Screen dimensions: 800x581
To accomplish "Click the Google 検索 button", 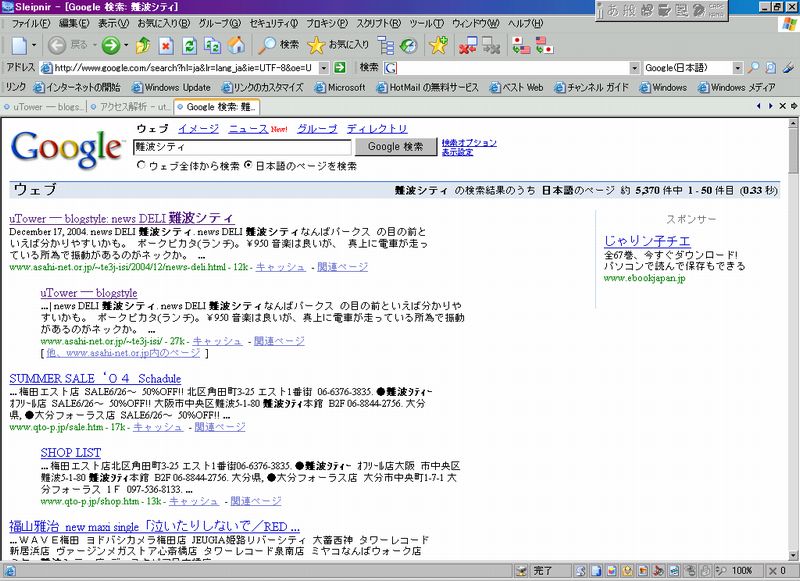I will [395, 147].
